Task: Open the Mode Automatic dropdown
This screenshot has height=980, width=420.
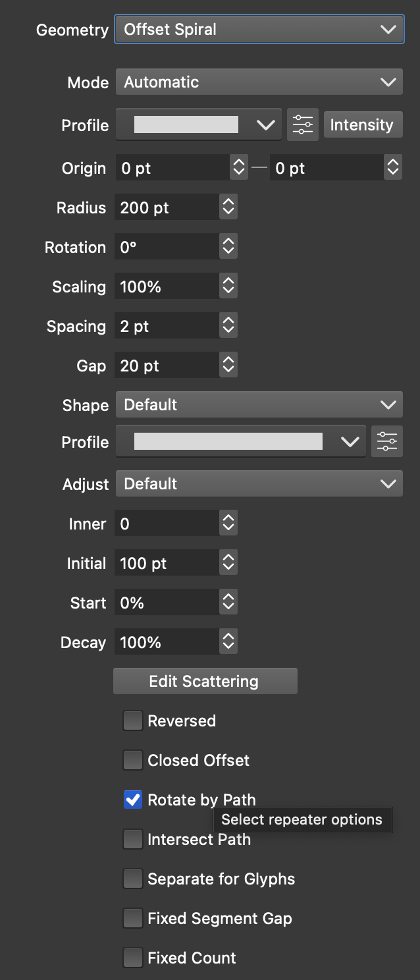Action: click(x=259, y=82)
